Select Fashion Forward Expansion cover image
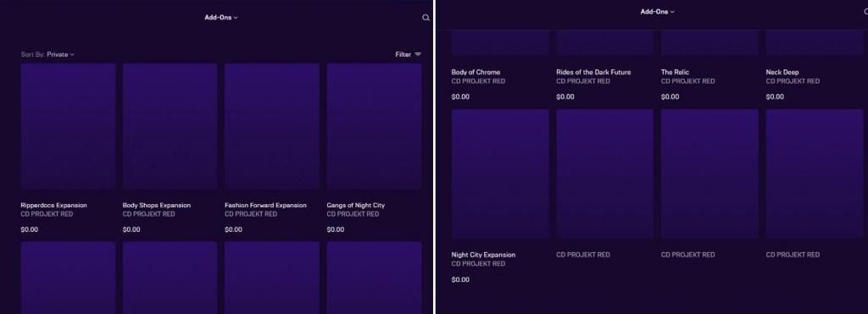 coord(272,127)
